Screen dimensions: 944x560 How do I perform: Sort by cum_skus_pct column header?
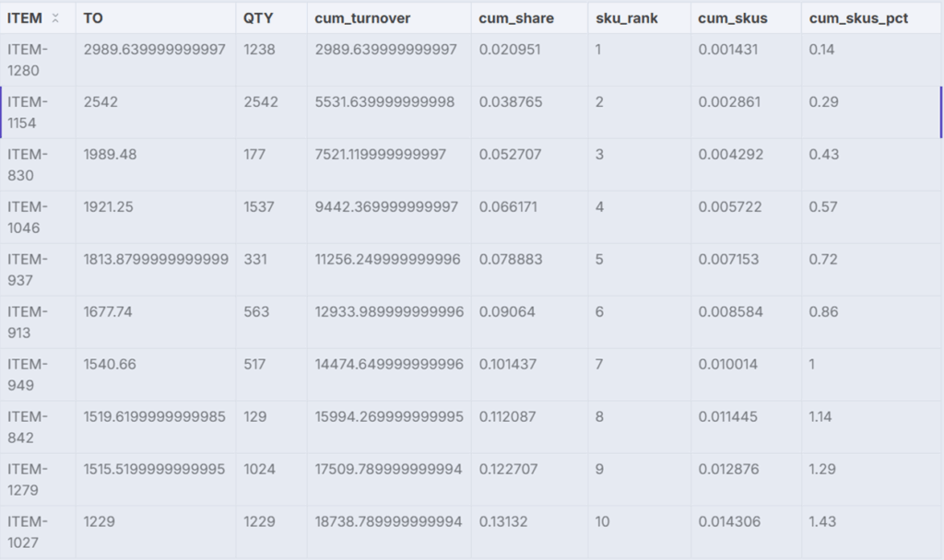coord(857,18)
